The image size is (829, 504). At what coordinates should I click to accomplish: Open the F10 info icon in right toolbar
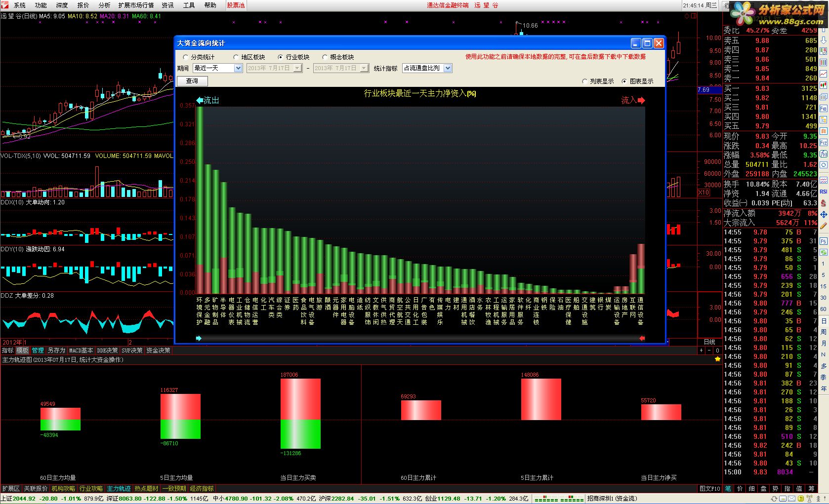[x=824, y=109]
